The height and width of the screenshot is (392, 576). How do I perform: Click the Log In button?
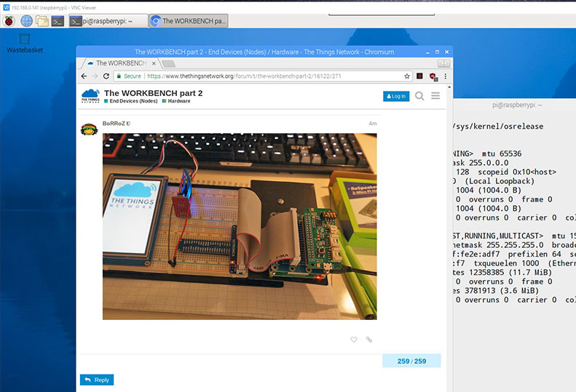(396, 96)
